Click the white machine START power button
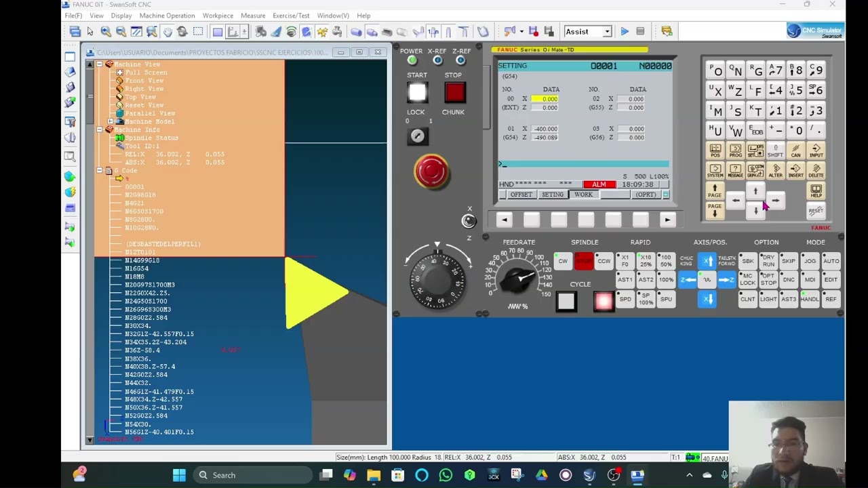The height and width of the screenshot is (488, 868). point(418,93)
